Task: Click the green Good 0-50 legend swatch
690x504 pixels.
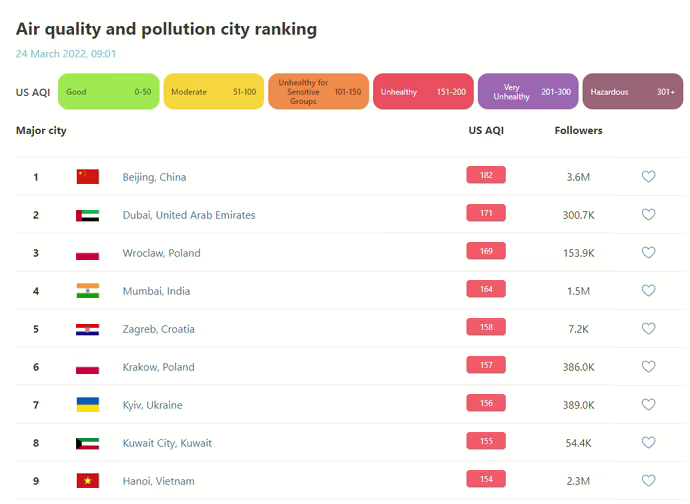Action: point(108,92)
